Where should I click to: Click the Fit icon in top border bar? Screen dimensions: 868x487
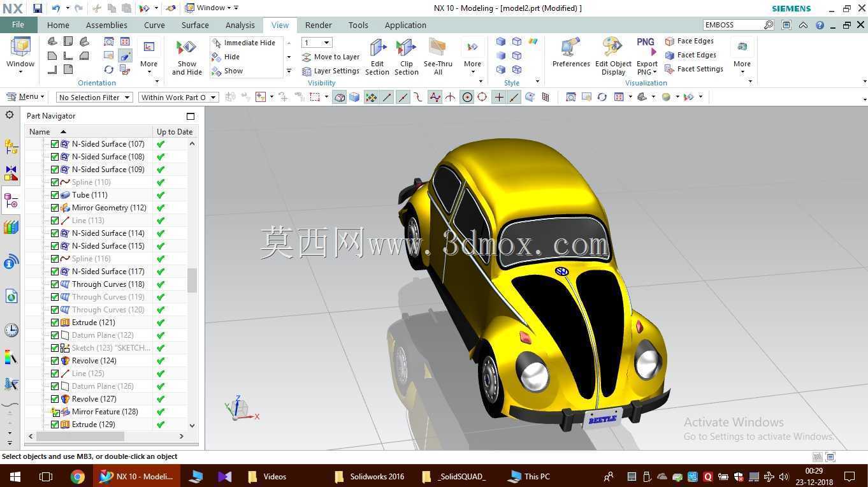point(570,97)
